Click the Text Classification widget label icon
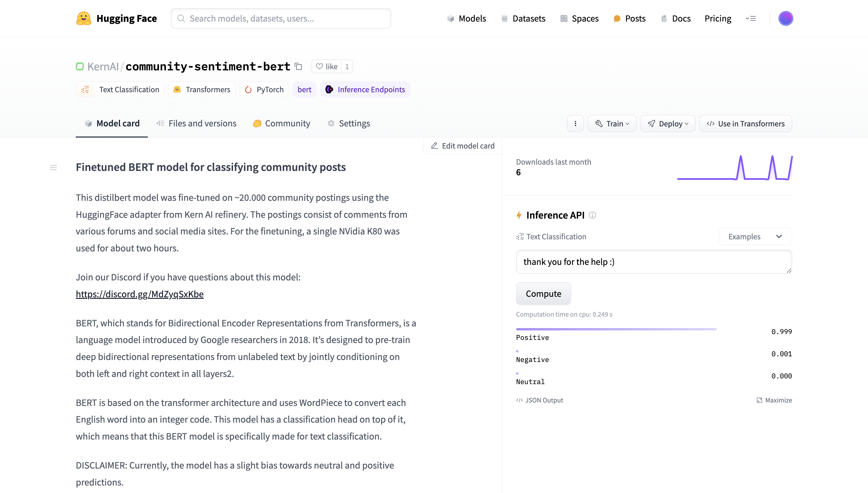Viewport: 868px width, 493px height. (520, 236)
